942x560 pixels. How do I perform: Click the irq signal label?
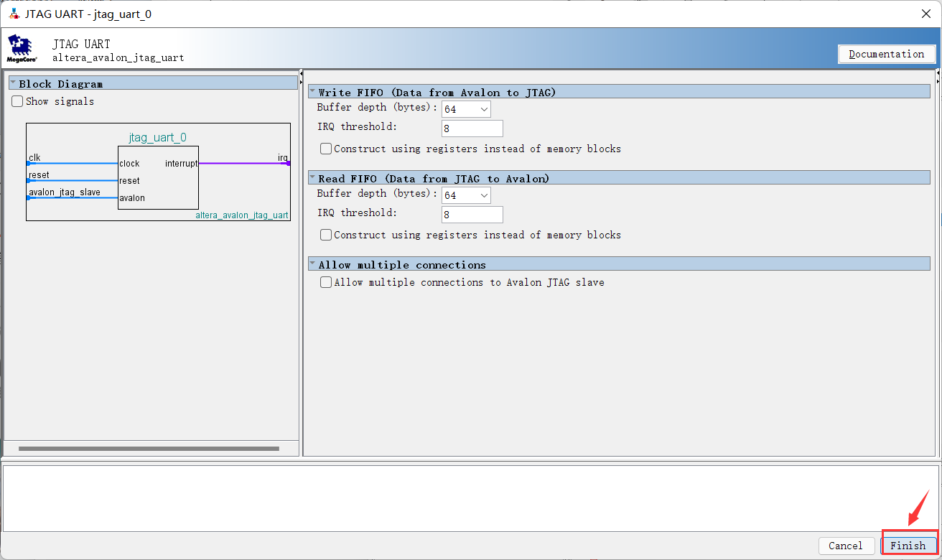pos(283,158)
